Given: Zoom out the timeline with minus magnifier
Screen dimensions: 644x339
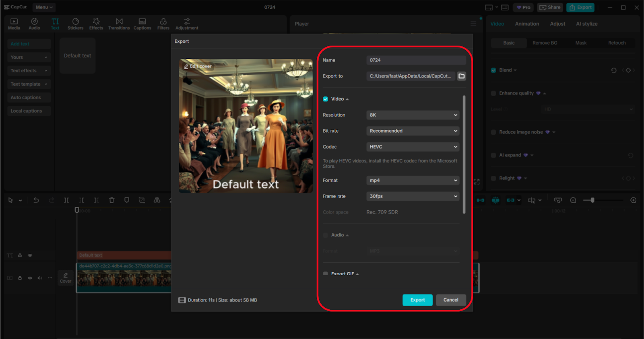Looking at the screenshot, I should coord(573,200).
